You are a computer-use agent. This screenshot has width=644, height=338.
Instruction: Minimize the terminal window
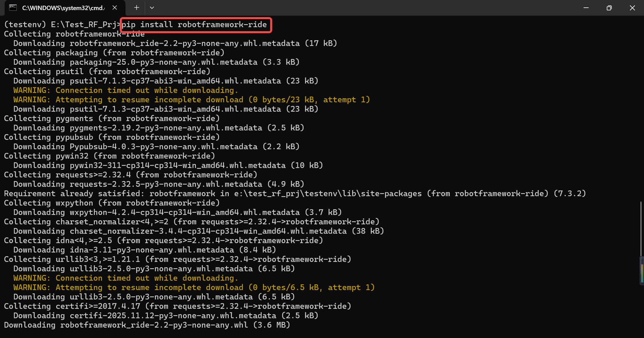tap(586, 8)
